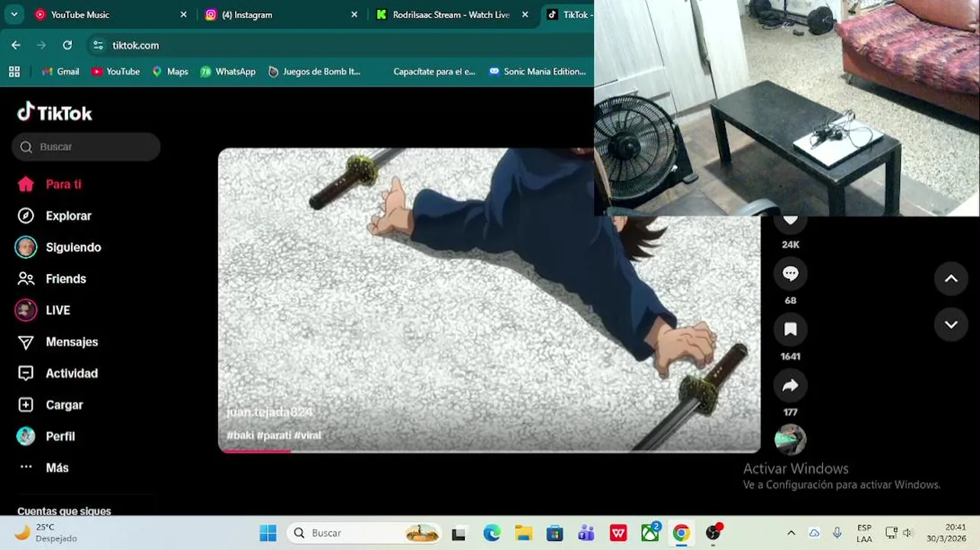980x550 pixels.
Task: Select the TikTok browser tab
Action: (x=568, y=15)
